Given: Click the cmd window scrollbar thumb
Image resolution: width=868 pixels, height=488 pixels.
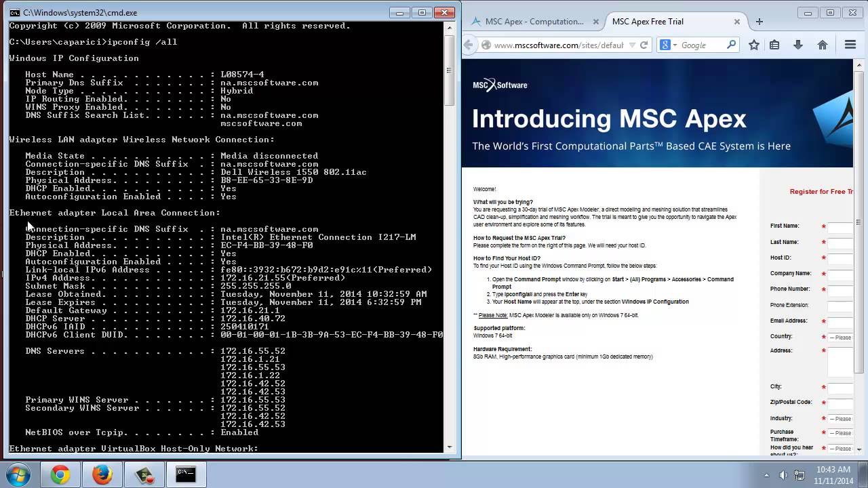Looking at the screenshot, I should point(449,69).
